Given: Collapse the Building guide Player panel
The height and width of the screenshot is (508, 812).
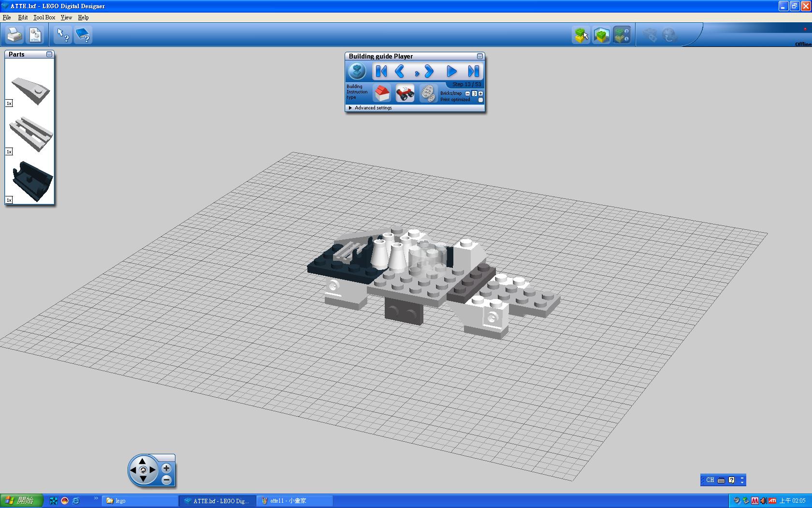Looking at the screenshot, I should (479, 56).
